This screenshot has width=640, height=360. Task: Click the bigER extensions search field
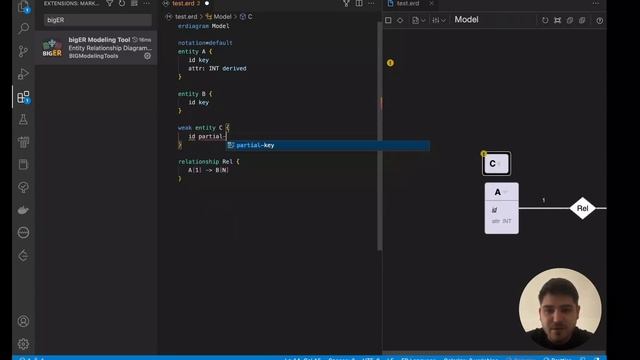click(x=98, y=20)
